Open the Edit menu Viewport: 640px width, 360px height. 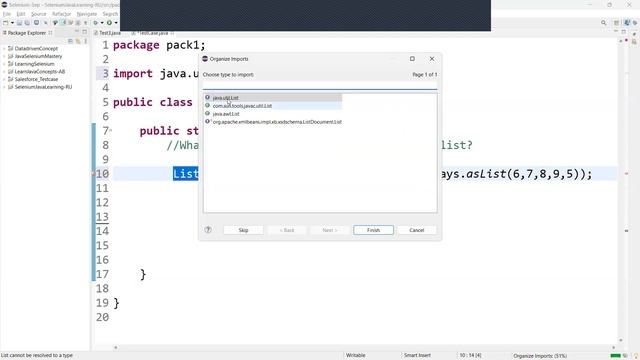coord(21,14)
